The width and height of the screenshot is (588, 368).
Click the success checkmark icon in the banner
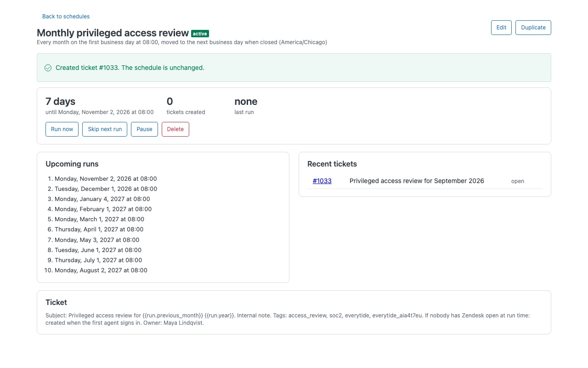pos(48,68)
